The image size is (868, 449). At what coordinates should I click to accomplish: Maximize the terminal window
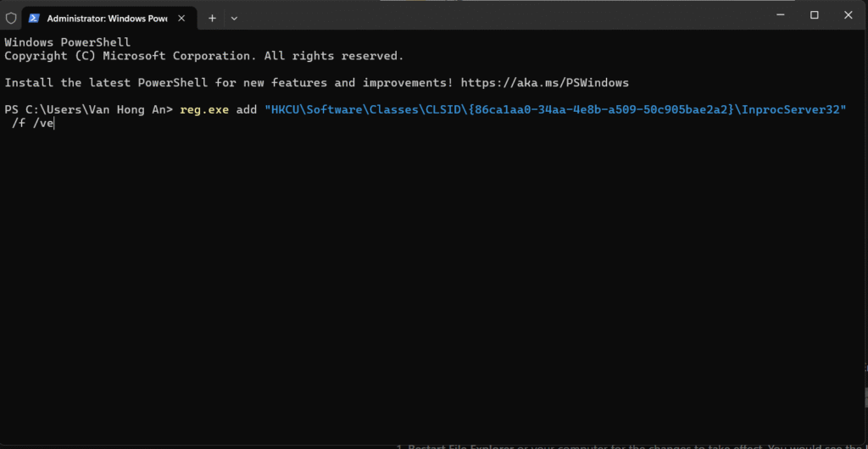814,15
